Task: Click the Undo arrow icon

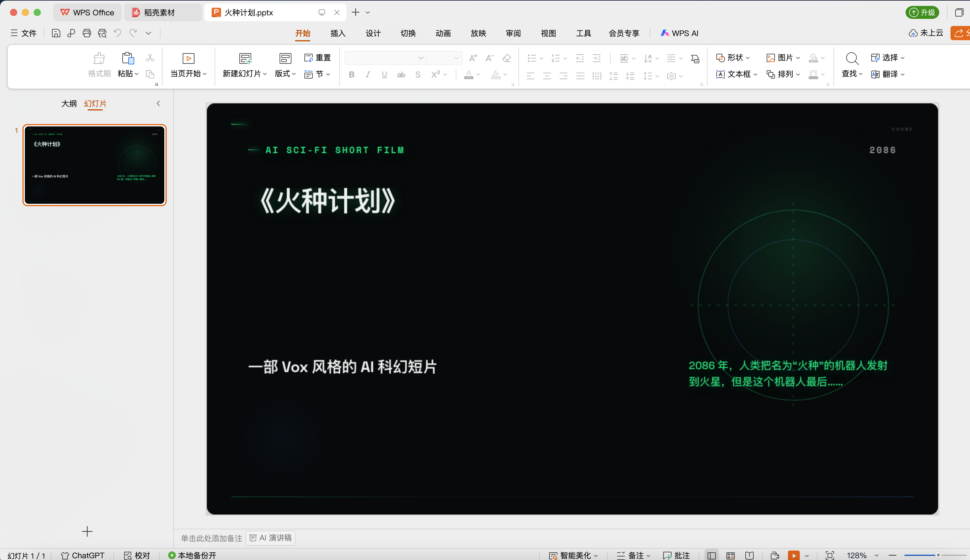Action: coord(117,33)
